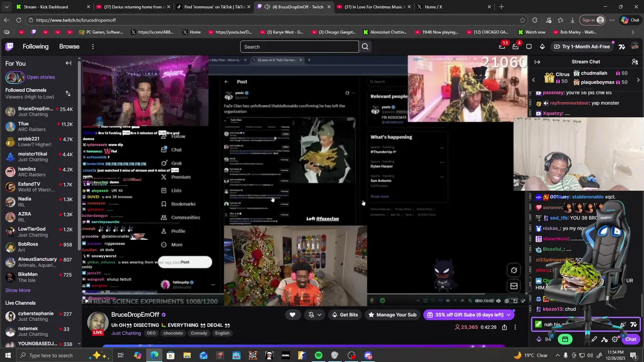644x362 pixels.
Task: Toggle notifications bell for BruceDropEmOff
Action: pos(311,315)
